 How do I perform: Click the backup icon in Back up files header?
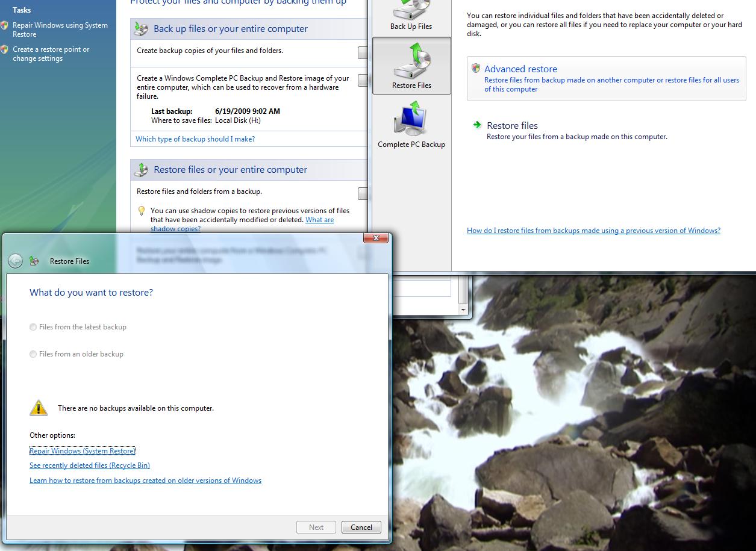141,28
